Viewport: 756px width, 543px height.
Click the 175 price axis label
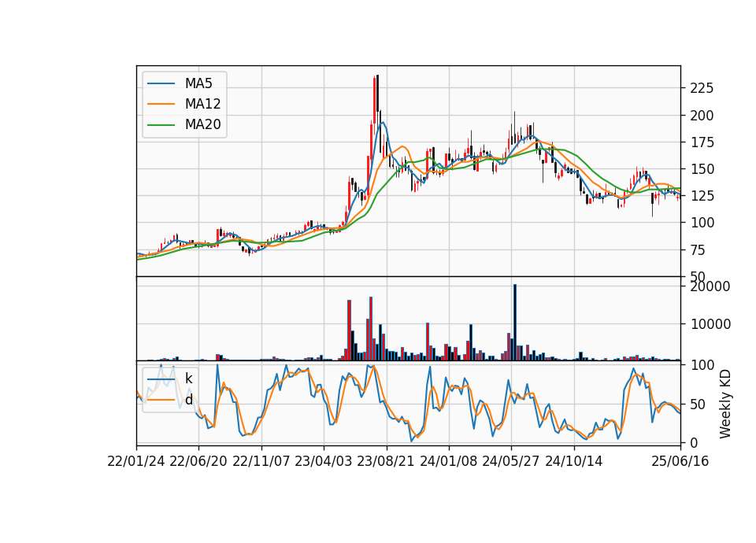pos(702,142)
